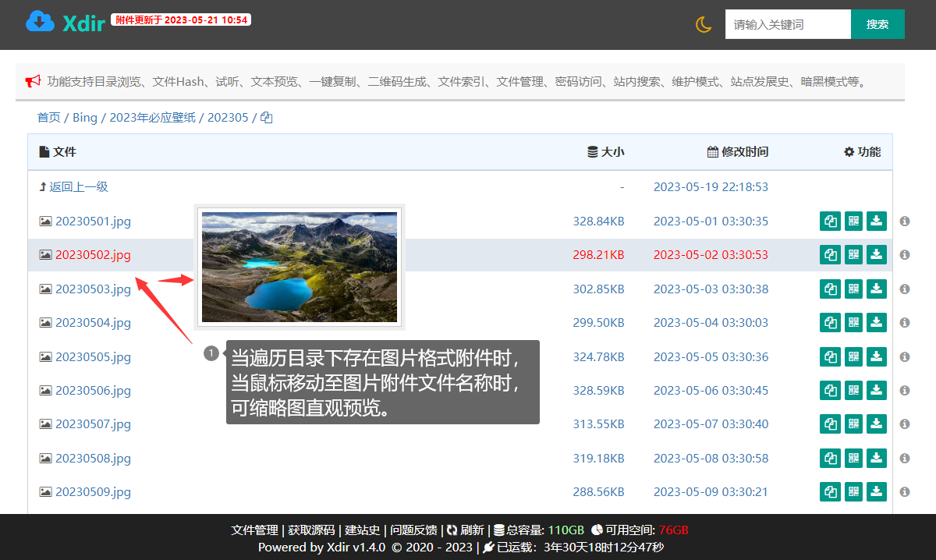Download the 20230508.jpg file
Viewport: 936px width, 560px height.
pyautogui.click(x=877, y=458)
